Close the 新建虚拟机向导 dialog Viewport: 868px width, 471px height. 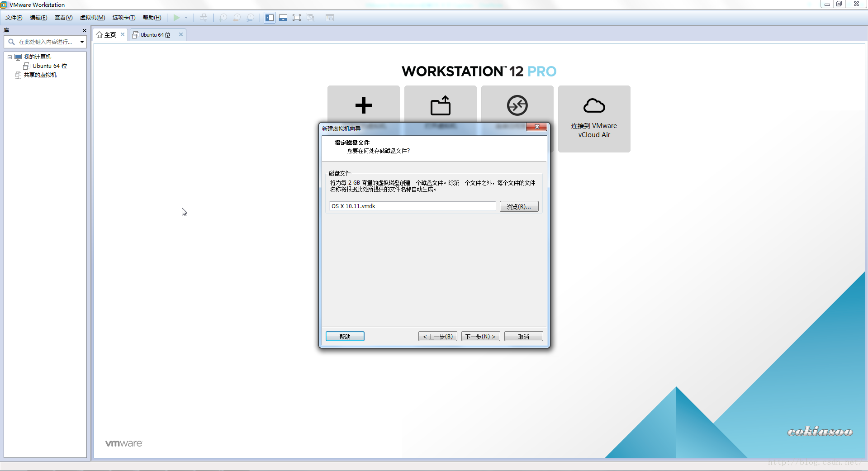(x=536, y=127)
